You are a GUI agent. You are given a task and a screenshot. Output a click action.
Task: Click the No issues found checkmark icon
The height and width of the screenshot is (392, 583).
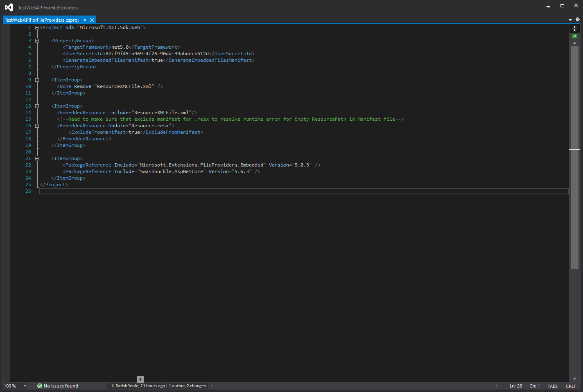(x=40, y=385)
